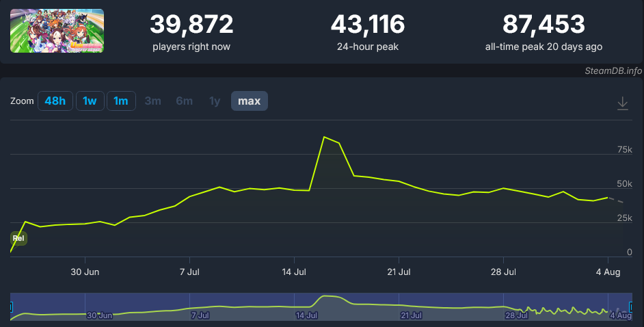Viewport: 644px width, 327px height.
Task: Click the 24-hour peak caption
Action: 368,47
